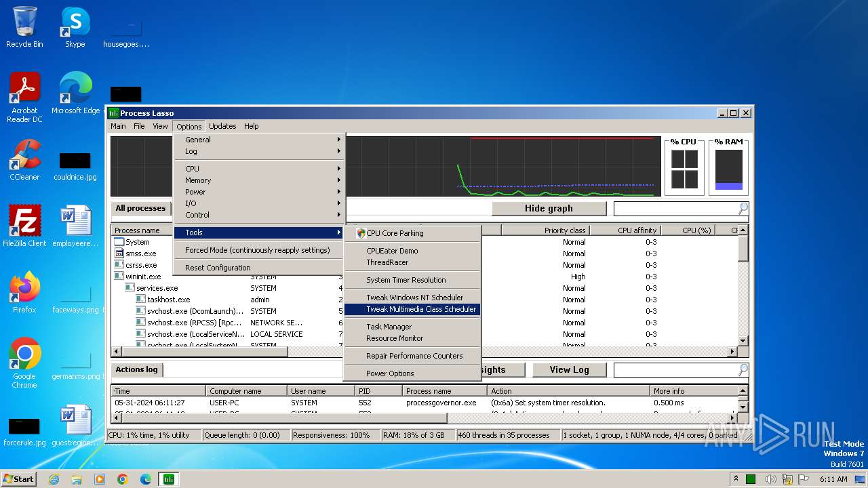Select smss.exe process row
868x488 pixels.
pyautogui.click(x=140, y=253)
